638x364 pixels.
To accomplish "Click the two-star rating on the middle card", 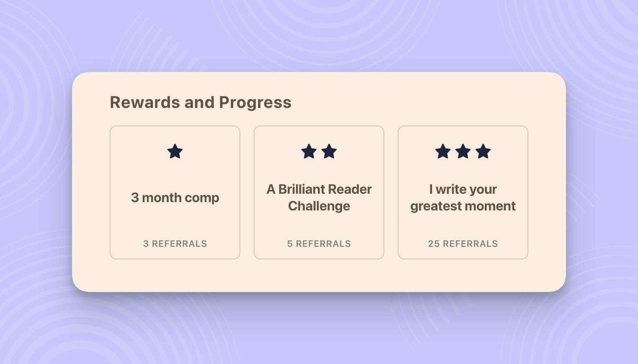I will point(319,151).
